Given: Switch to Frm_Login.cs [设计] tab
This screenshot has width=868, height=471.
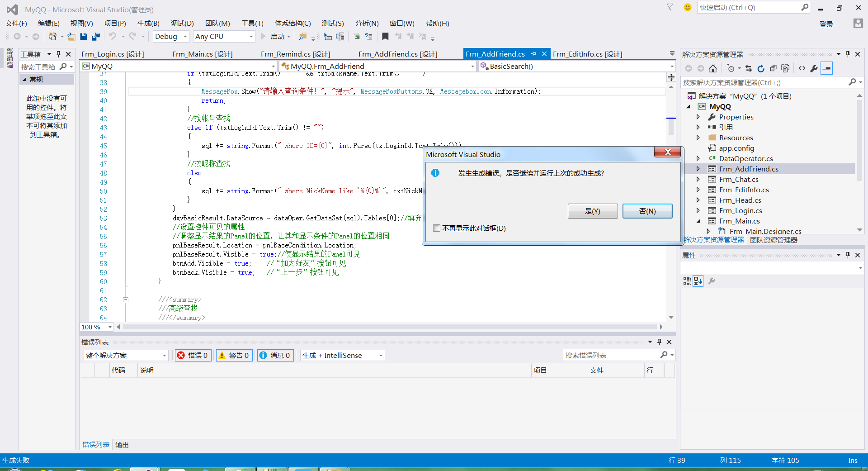Looking at the screenshot, I should 113,54.
